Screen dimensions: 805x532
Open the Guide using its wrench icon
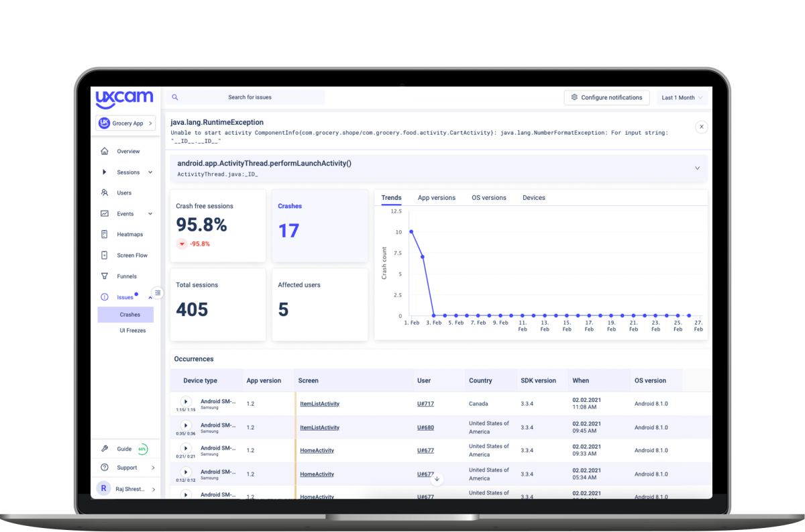pyautogui.click(x=105, y=448)
